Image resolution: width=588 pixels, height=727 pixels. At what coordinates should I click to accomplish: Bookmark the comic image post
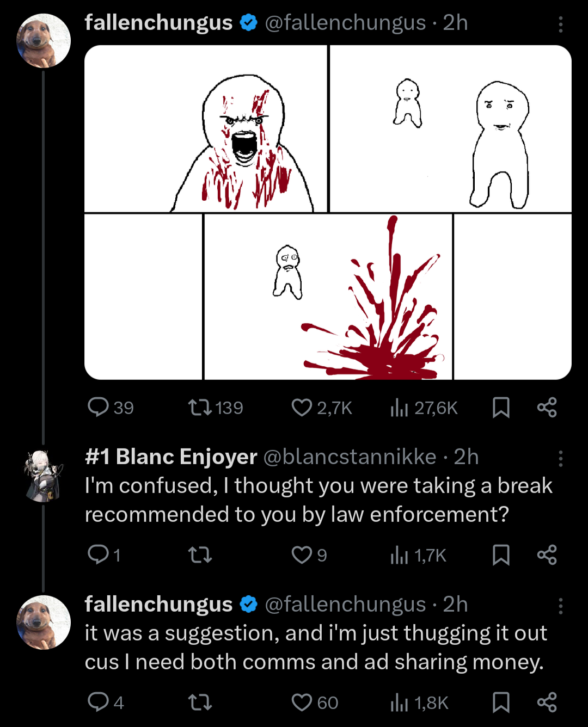(501, 407)
